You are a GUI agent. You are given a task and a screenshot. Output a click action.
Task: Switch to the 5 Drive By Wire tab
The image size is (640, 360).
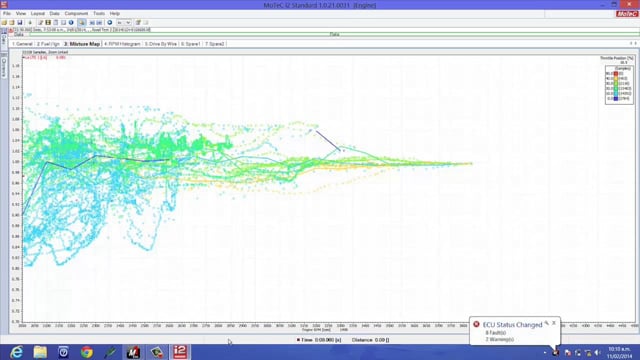pyautogui.click(x=160, y=44)
